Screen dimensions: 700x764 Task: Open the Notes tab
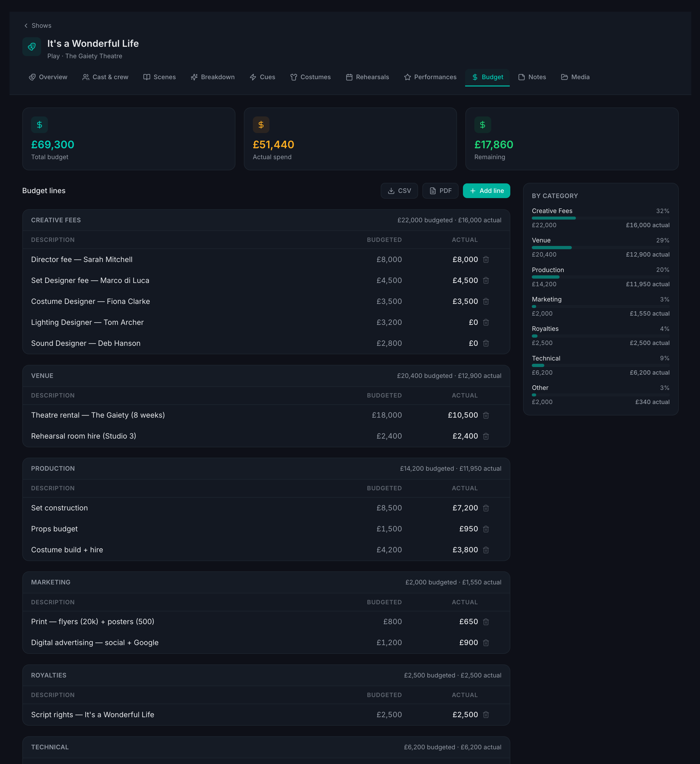pyautogui.click(x=533, y=77)
